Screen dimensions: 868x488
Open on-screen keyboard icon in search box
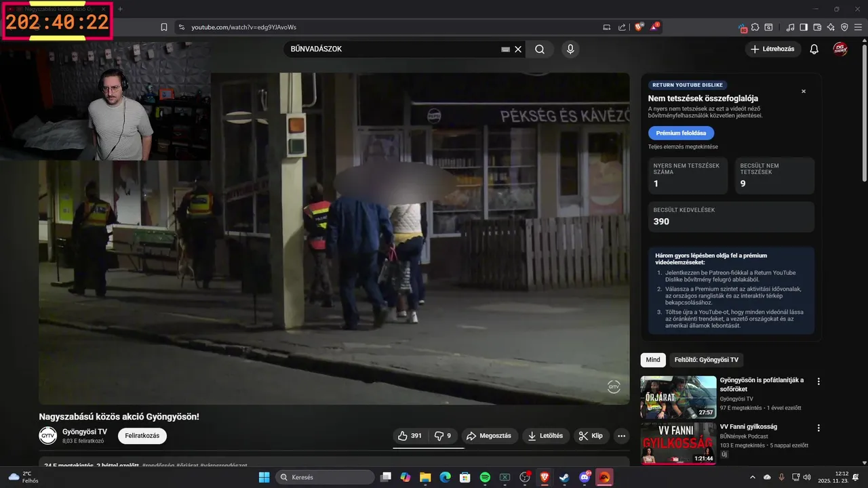tap(505, 49)
